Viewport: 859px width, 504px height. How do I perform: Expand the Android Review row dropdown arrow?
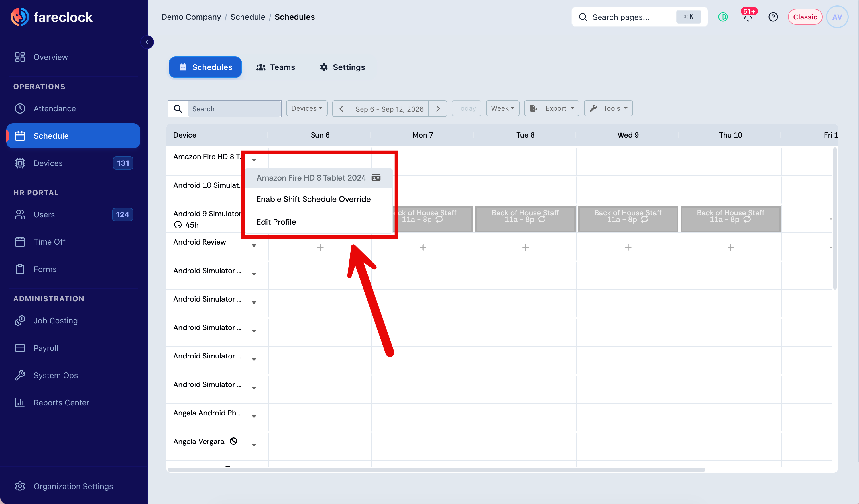pos(254,245)
